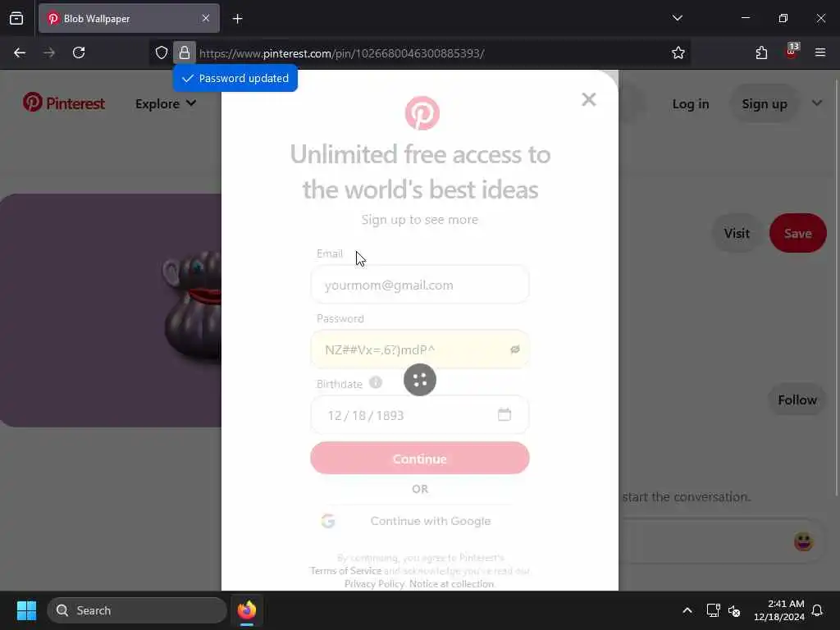Go back to previous page
The width and height of the screenshot is (840, 630).
(x=20, y=52)
